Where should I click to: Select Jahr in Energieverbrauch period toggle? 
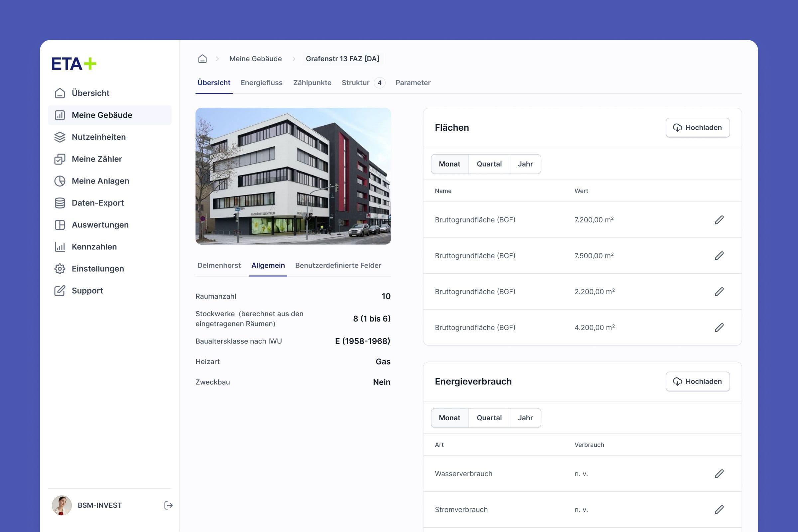[525, 418]
